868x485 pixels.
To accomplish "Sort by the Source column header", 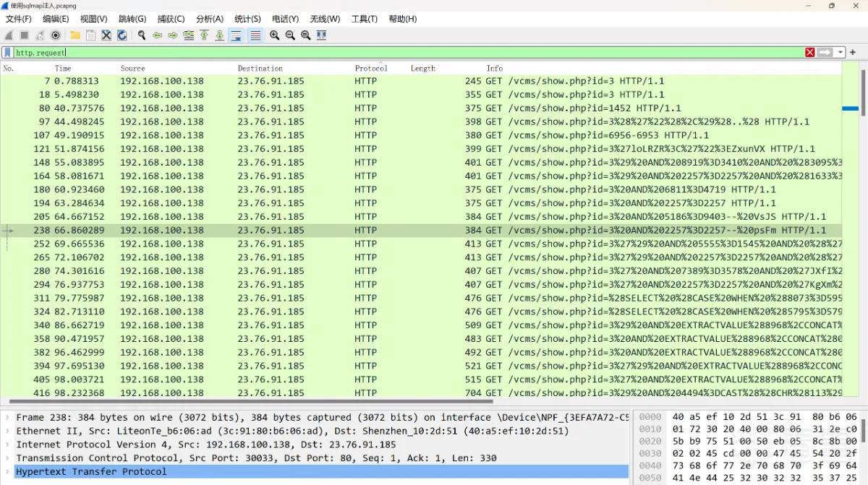I will point(132,69).
